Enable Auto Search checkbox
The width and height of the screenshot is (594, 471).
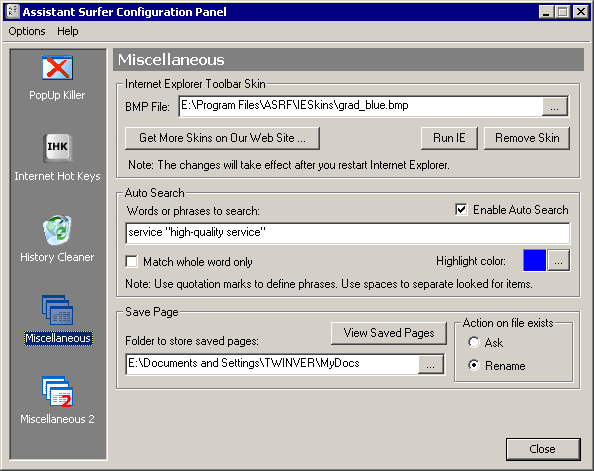(461, 210)
